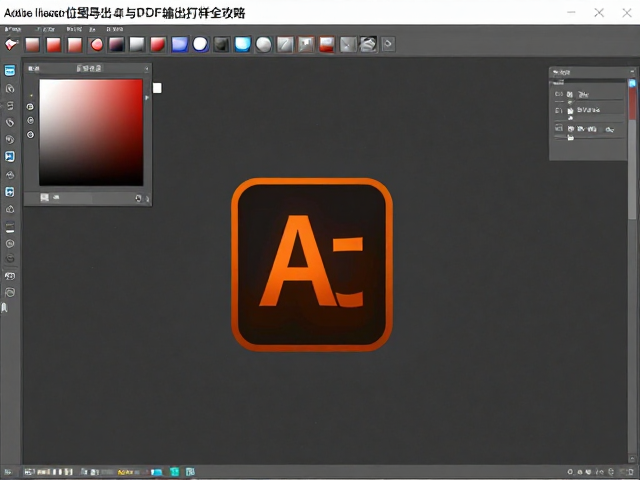Pick the grey diagonal line tool icon
Screen dimensions: 640x480
coord(285,44)
